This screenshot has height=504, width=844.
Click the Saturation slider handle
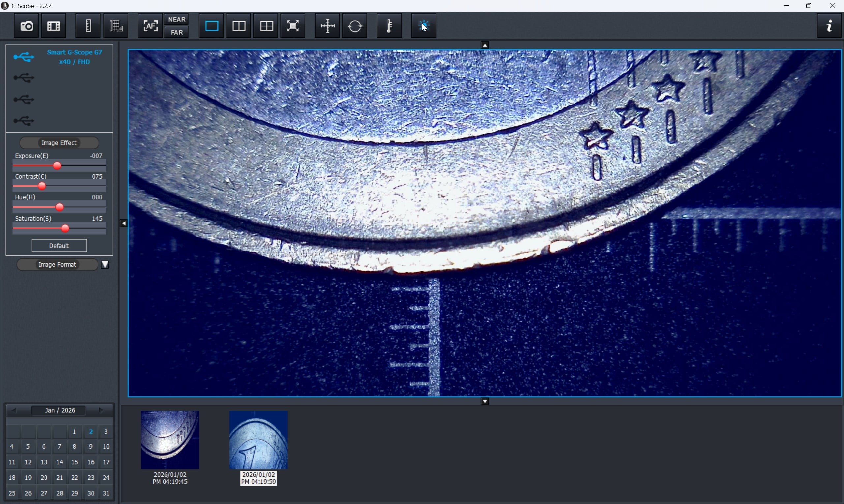(65, 228)
